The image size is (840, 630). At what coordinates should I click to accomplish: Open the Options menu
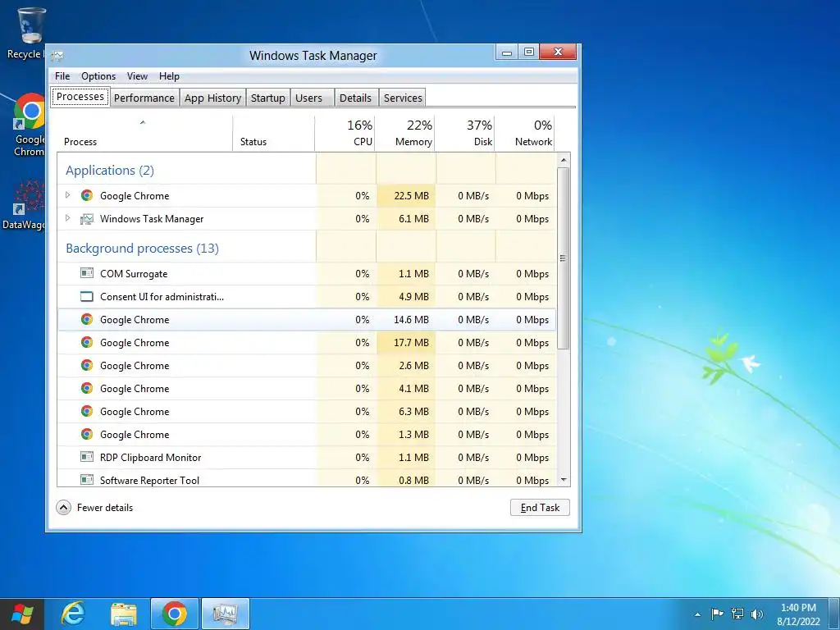(98, 76)
